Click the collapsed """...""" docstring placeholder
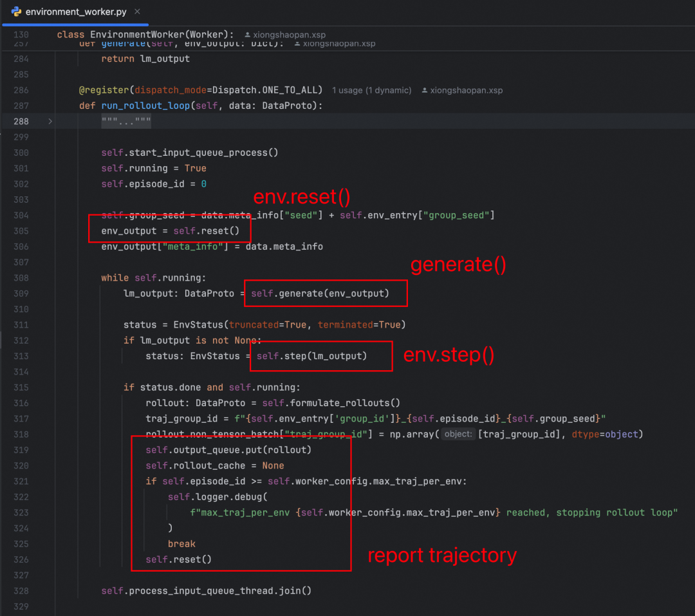695x616 pixels. (x=125, y=122)
